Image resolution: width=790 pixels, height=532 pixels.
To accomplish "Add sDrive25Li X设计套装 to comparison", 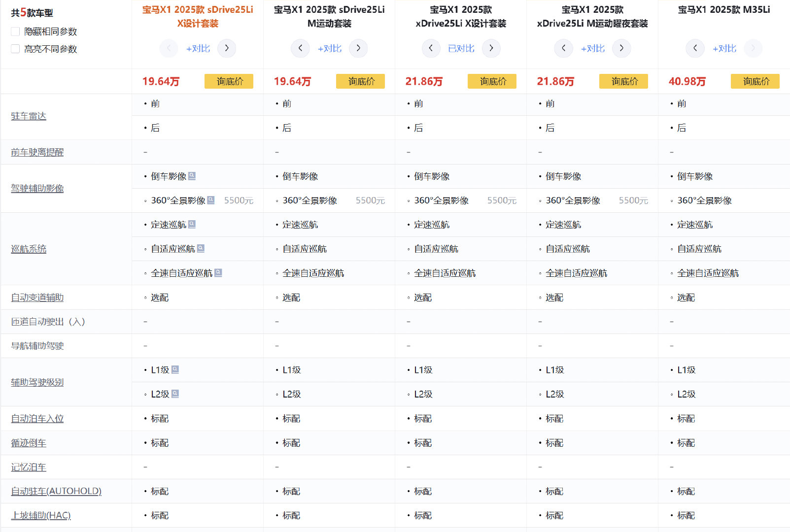I will pyautogui.click(x=198, y=48).
